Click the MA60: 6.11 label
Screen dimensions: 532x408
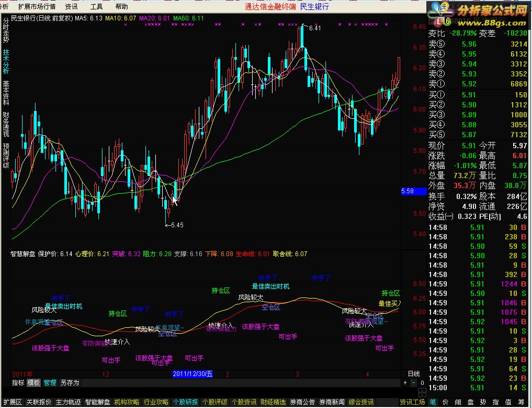click(188, 18)
